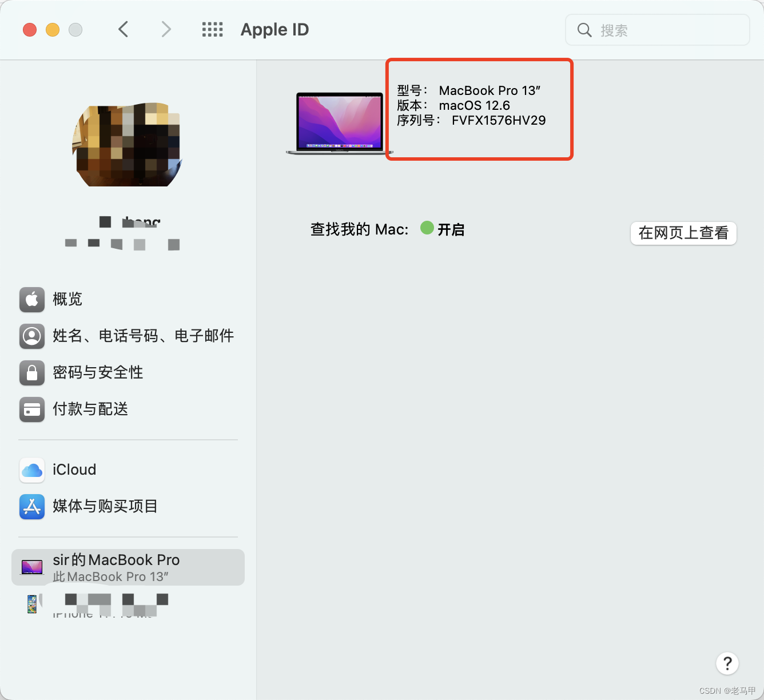
Task: Click the search field 搜索
Action: 657,30
